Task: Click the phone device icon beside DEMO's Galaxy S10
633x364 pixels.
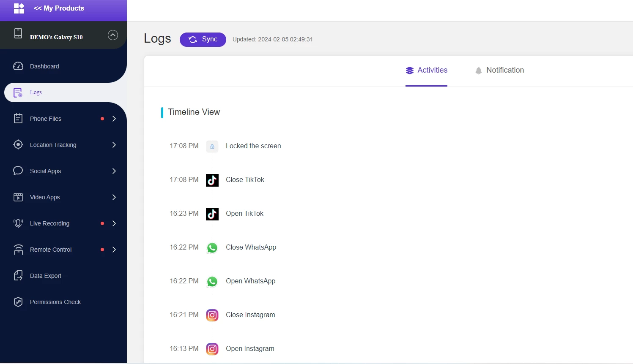Action: click(18, 33)
